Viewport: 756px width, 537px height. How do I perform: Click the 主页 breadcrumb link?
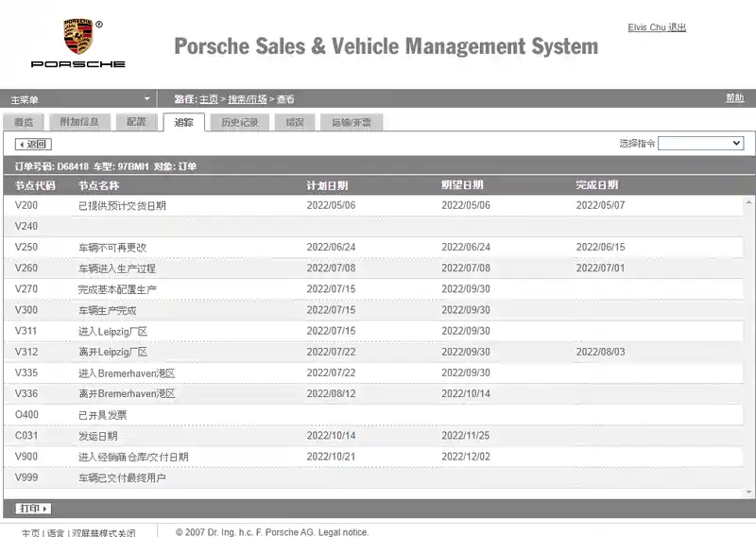point(208,99)
